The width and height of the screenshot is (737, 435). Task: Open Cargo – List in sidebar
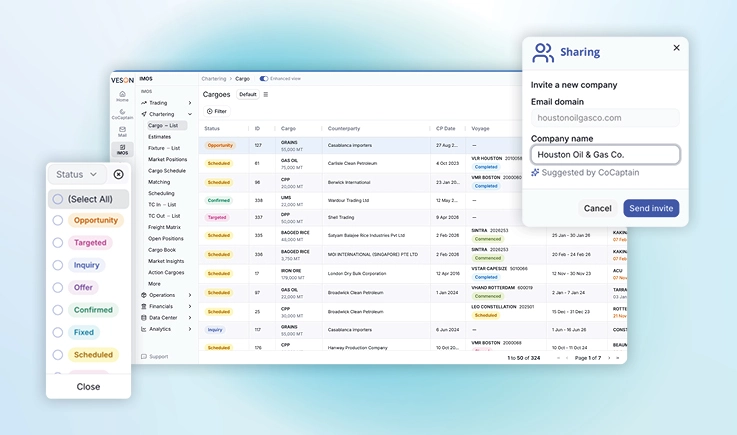click(x=166, y=126)
